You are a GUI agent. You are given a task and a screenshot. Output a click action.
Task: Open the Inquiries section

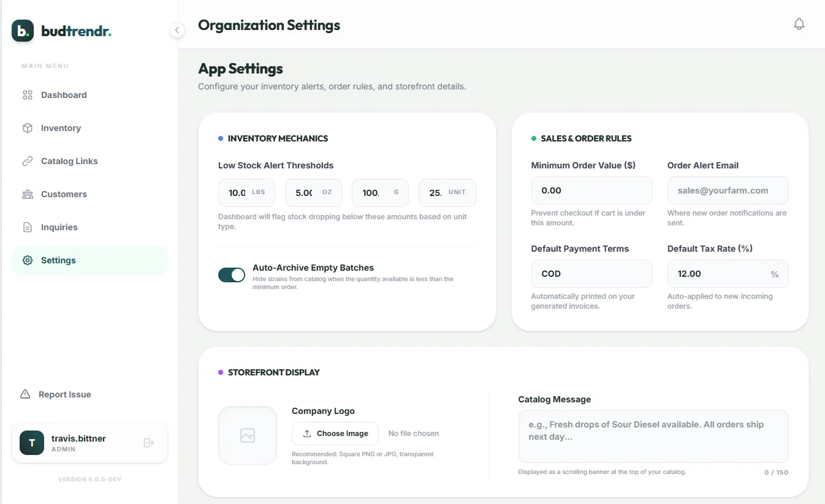tap(89, 227)
